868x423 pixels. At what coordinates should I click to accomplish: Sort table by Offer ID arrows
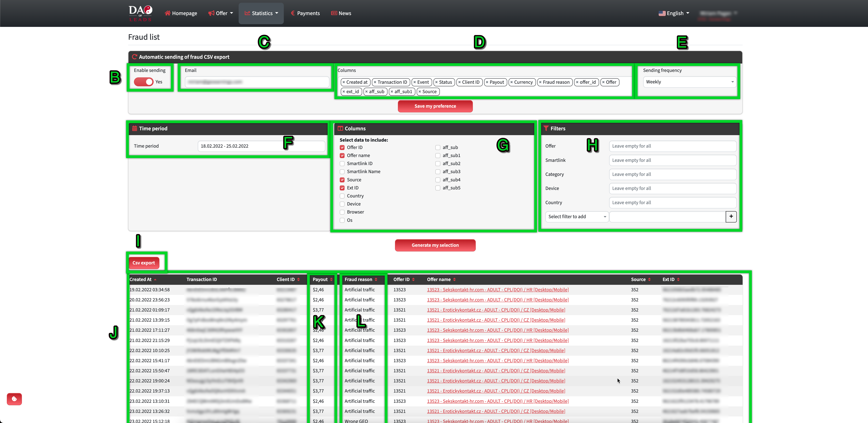(x=413, y=279)
